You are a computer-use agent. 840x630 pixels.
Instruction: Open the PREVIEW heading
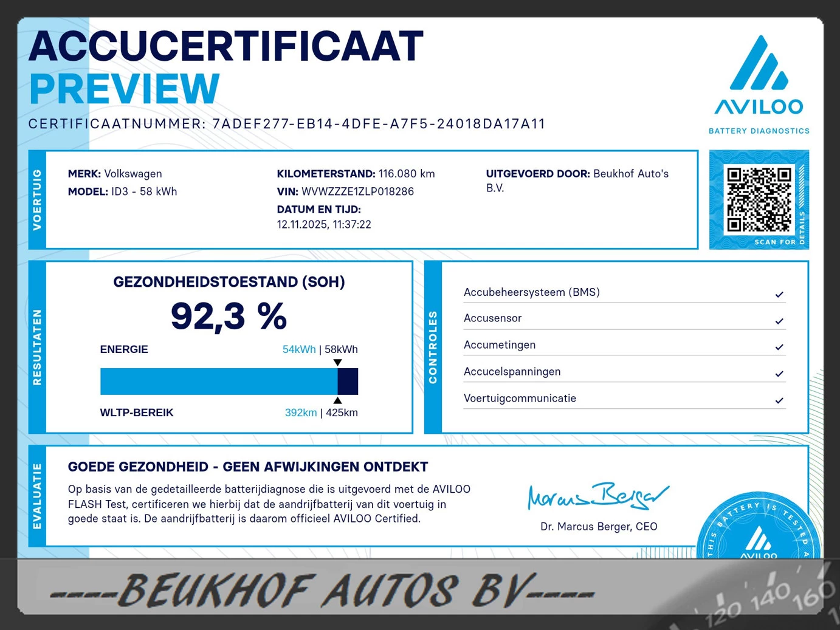click(124, 89)
